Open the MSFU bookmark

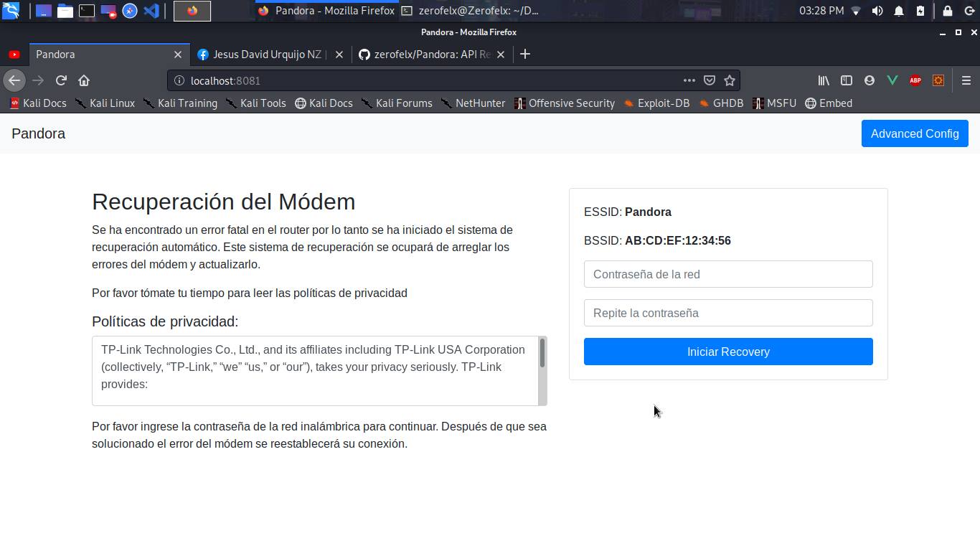pyautogui.click(x=774, y=103)
